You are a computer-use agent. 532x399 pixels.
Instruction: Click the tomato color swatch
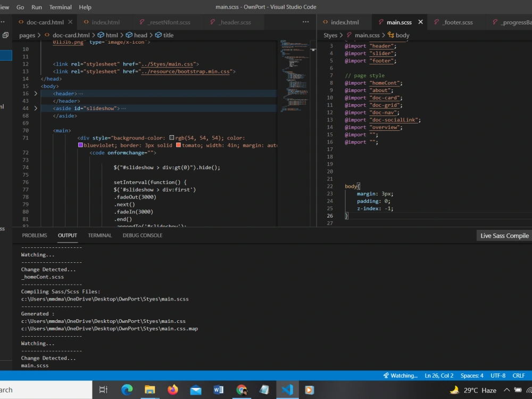tap(178, 145)
